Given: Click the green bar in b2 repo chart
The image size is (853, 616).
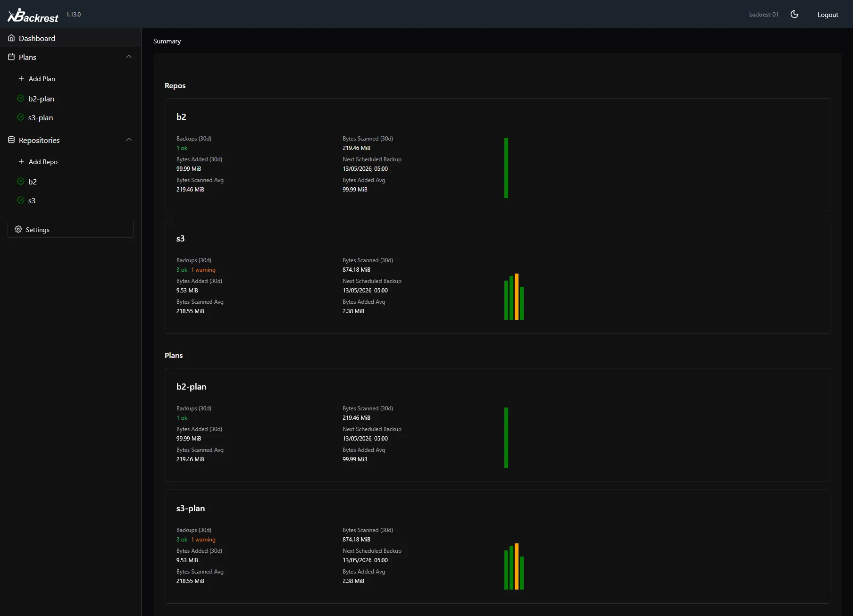Looking at the screenshot, I should (x=506, y=168).
